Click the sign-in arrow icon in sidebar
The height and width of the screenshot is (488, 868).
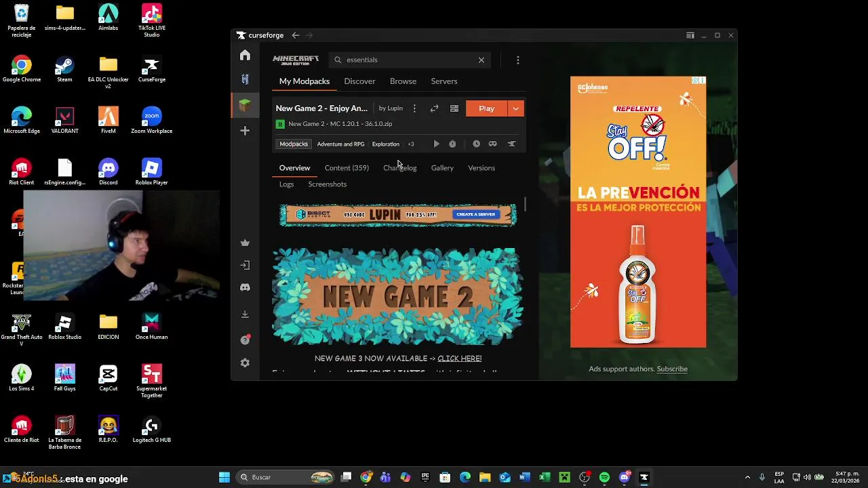tap(245, 265)
